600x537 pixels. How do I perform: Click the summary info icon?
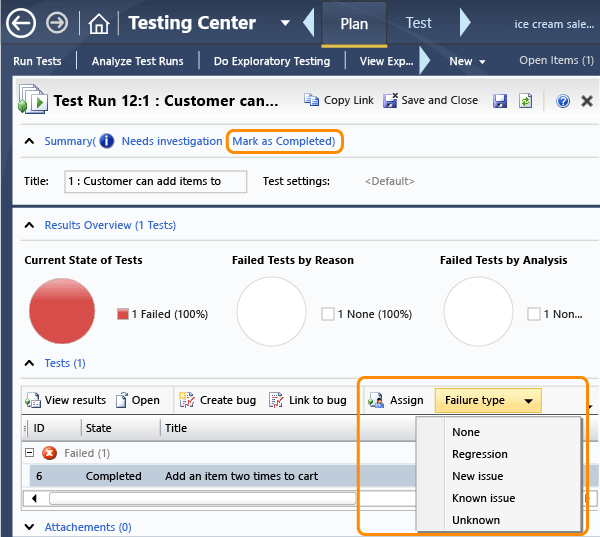[x=106, y=141]
